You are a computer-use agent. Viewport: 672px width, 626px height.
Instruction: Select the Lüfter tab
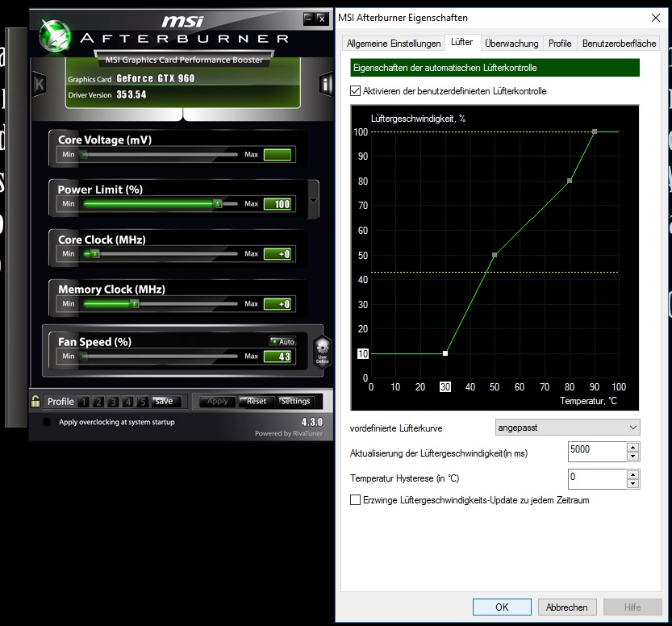[462, 42]
